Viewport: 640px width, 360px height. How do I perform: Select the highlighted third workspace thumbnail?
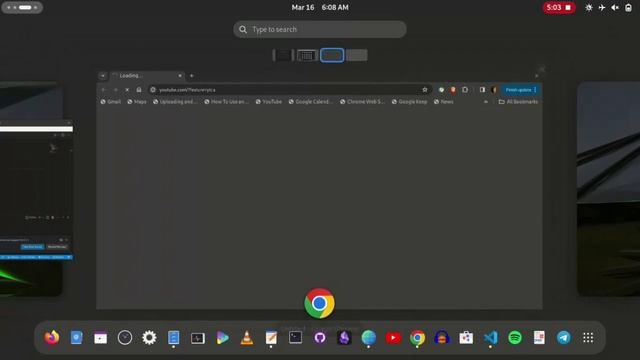tap(332, 55)
